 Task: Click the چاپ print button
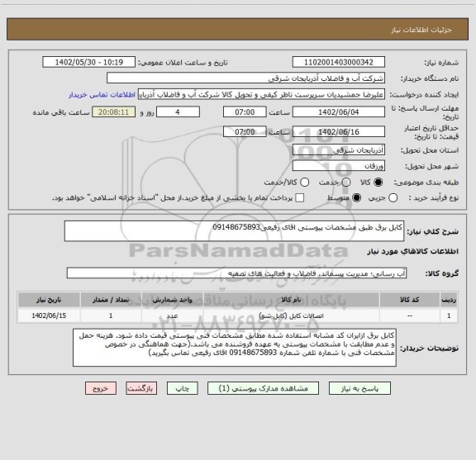pos(182,388)
